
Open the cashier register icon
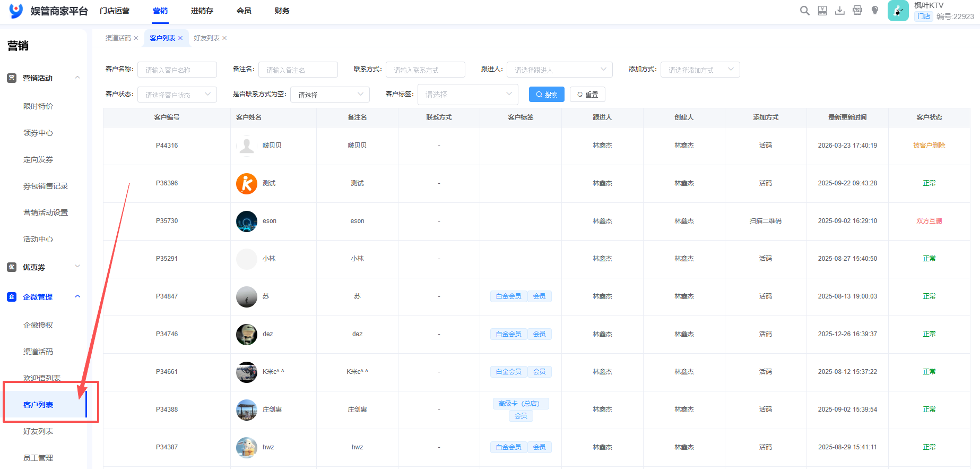click(822, 11)
